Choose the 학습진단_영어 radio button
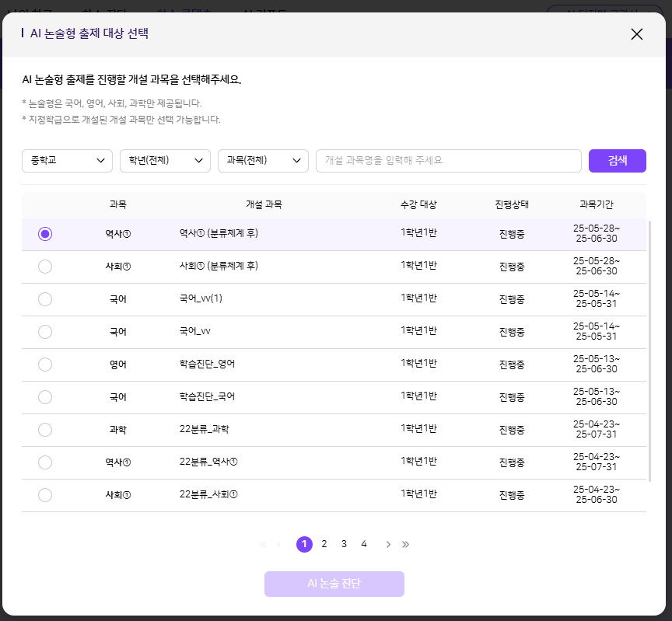The width and height of the screenshot is (672, 621). point(45,365)
